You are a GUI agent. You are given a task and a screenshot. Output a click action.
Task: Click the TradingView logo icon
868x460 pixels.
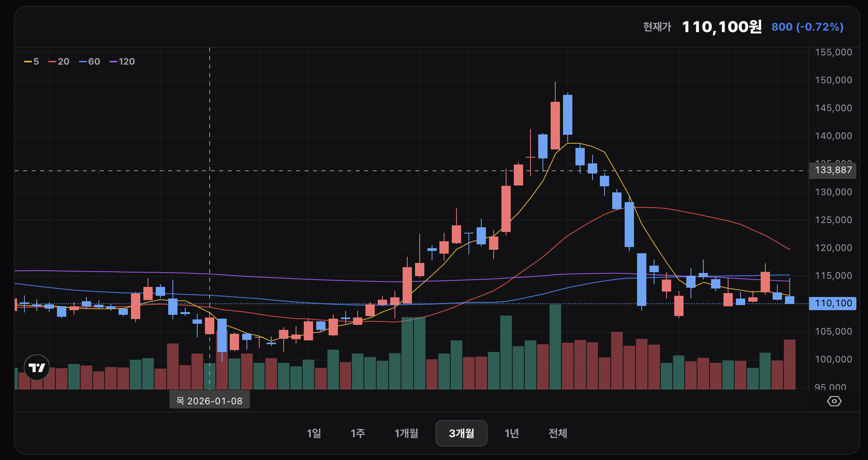coord(37,367)
